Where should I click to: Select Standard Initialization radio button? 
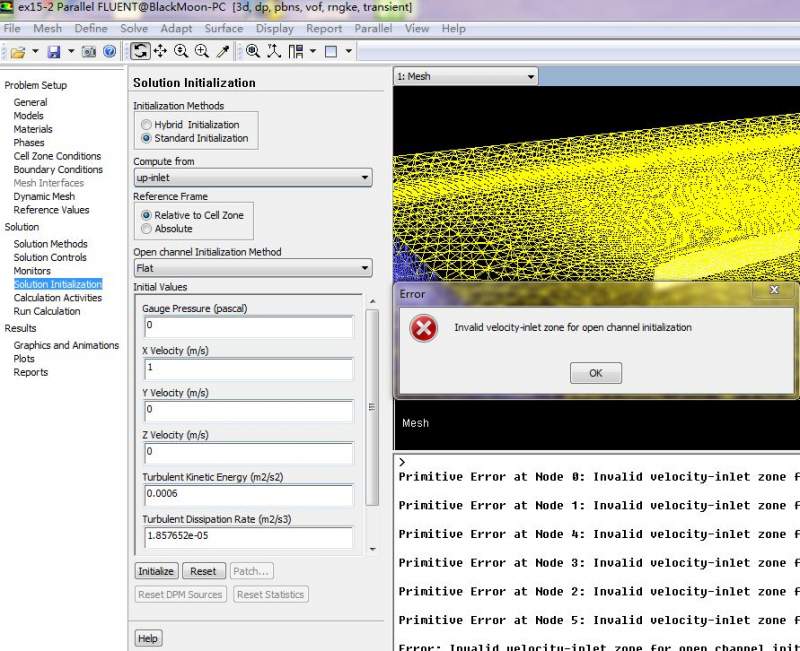click(x=146, y=138)
